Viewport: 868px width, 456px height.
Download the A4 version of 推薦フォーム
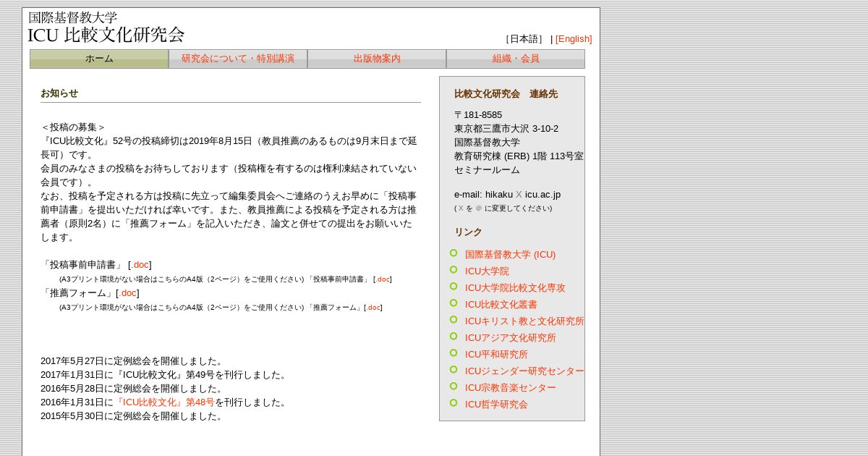click(373, 308)
